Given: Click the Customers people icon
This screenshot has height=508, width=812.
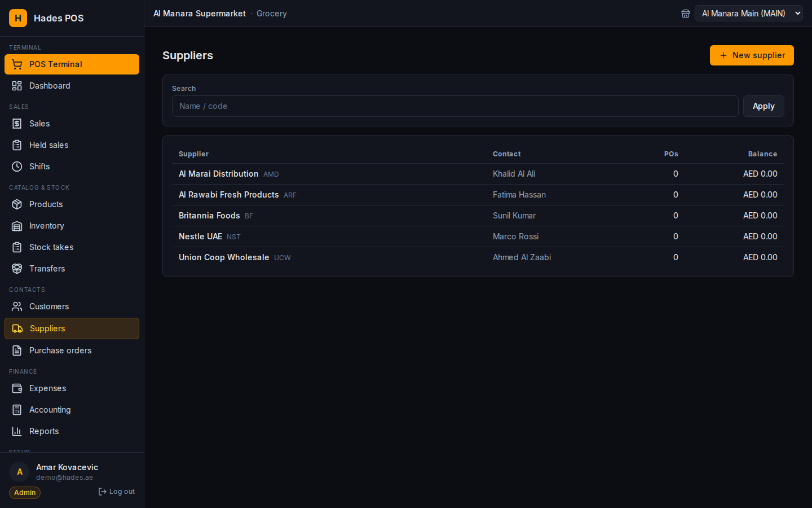Looking at the screenshot, I should 17,306.
